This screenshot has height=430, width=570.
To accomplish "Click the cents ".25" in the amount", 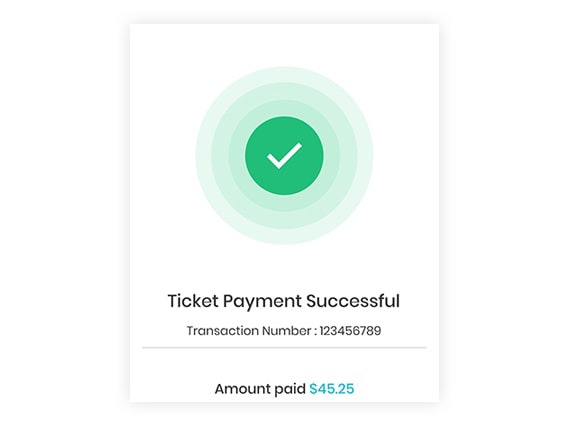I will tap(346, 389).
